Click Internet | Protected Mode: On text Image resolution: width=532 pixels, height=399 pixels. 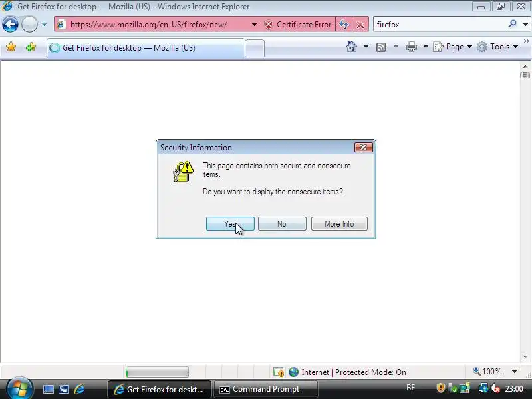point(354,372)
